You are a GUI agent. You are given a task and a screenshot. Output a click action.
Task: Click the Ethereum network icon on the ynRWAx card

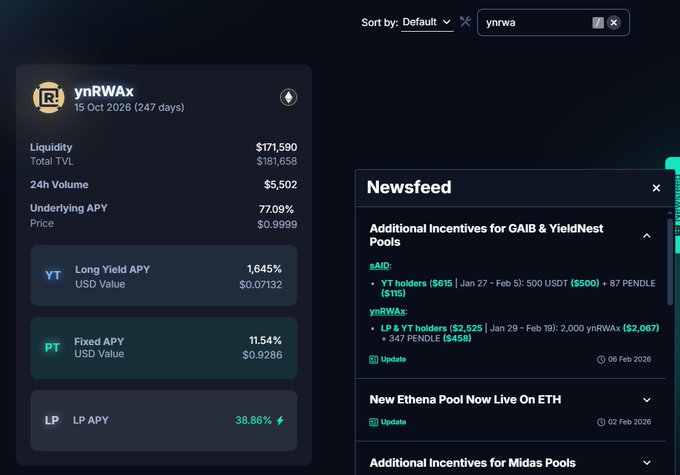click(x=288, y=97)
